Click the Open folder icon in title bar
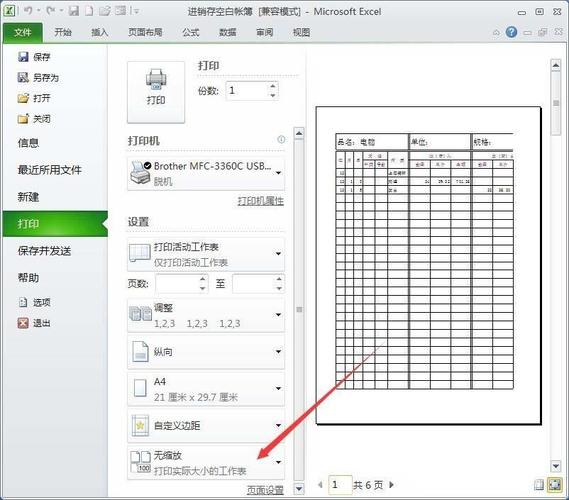 (x=105, y=11)
